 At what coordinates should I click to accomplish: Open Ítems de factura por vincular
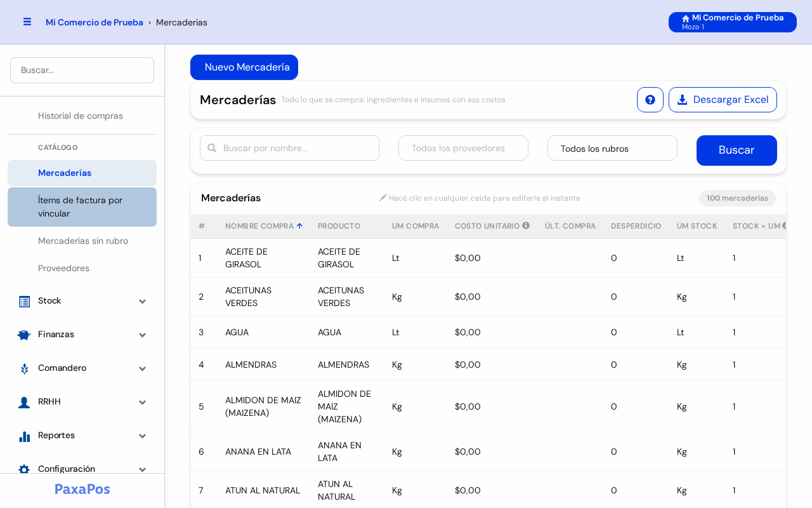tap(82, 207)
